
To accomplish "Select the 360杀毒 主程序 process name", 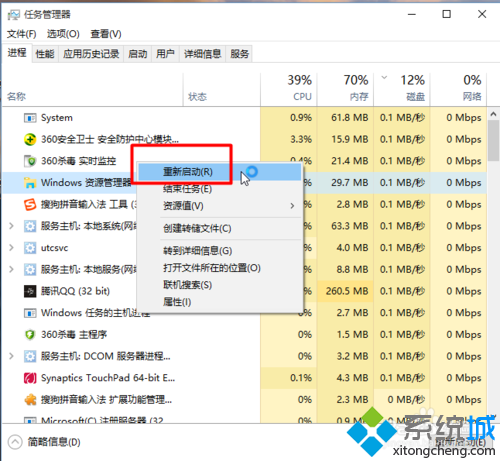I will [74, 335].
